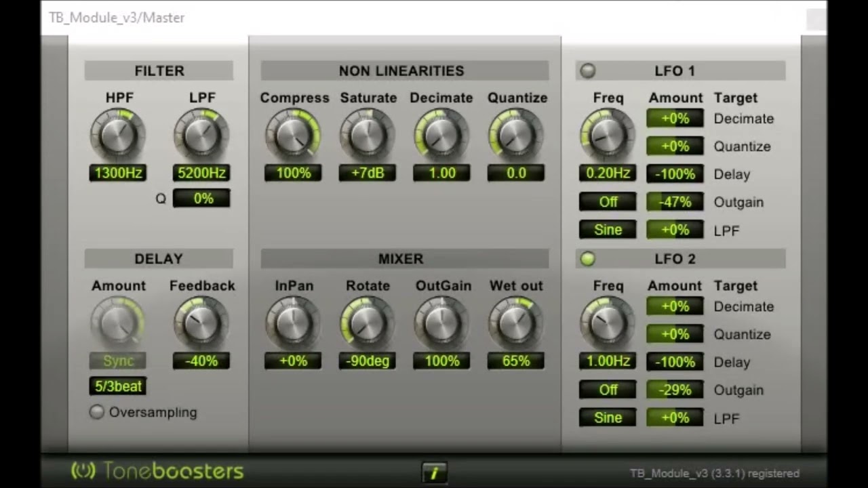Click the LFO 1 Outgain -47% slider
868x488 pixels.
[x=675, y=202]
